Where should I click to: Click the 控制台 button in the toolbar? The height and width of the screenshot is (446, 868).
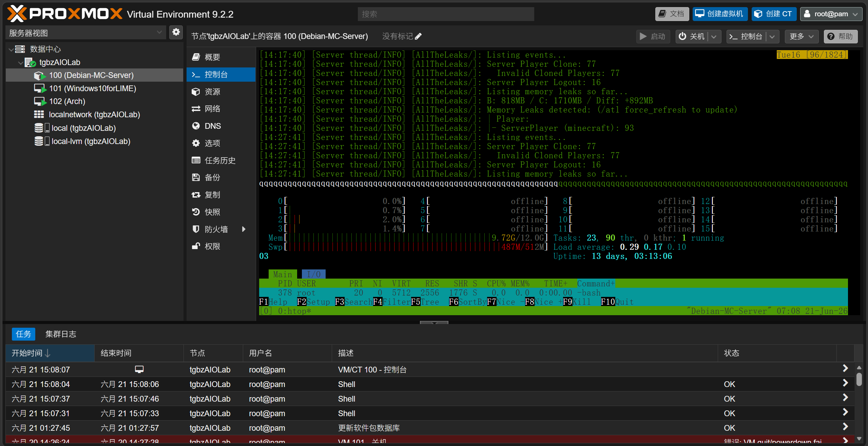[747, 37]
